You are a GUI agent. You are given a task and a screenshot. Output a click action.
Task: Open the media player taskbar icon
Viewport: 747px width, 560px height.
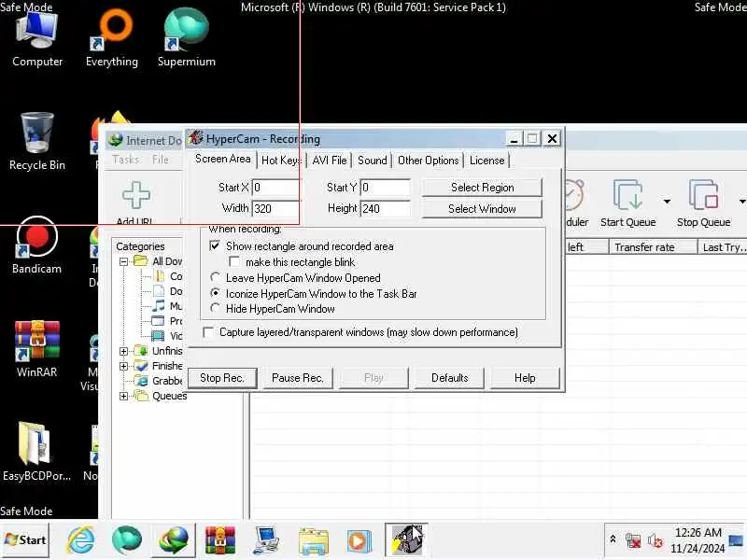[x=359, y=540]
